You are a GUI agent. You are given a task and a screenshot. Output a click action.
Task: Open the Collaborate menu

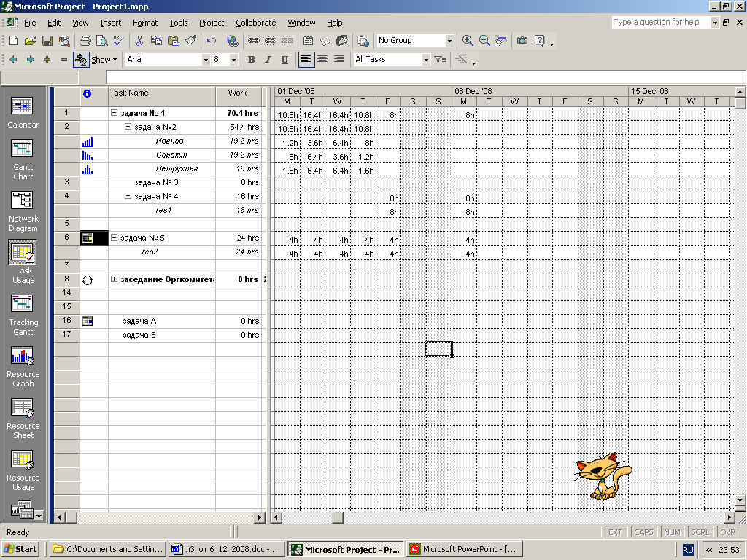tap(256, 23)
